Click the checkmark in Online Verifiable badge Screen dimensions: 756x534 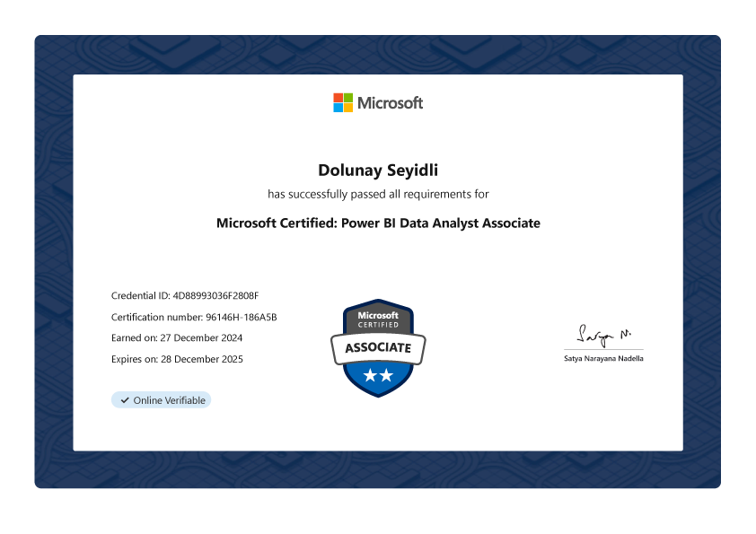(x=125, y=400)
